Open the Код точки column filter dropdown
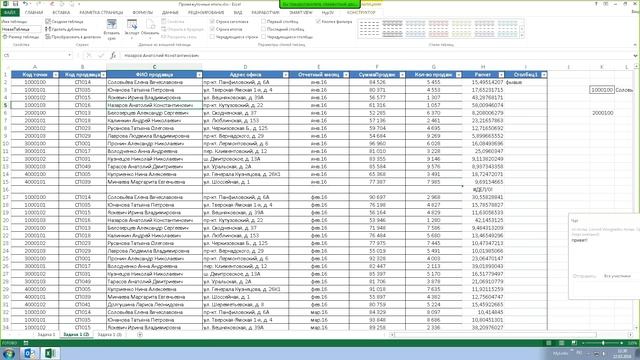Viewport: 640px width, 360px height. pos(56,75)
